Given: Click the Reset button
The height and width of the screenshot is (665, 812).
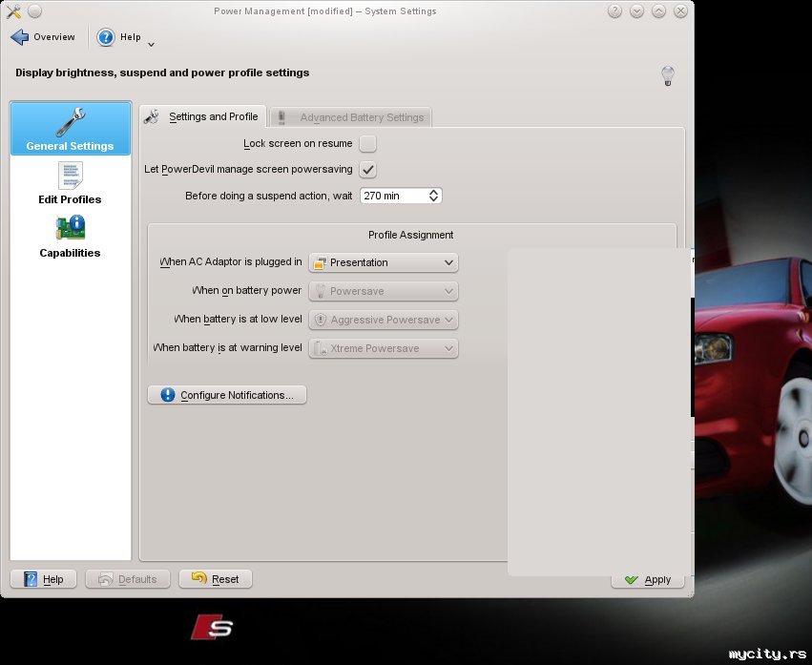Looking at the screenshot, I should tap(216, 579).
